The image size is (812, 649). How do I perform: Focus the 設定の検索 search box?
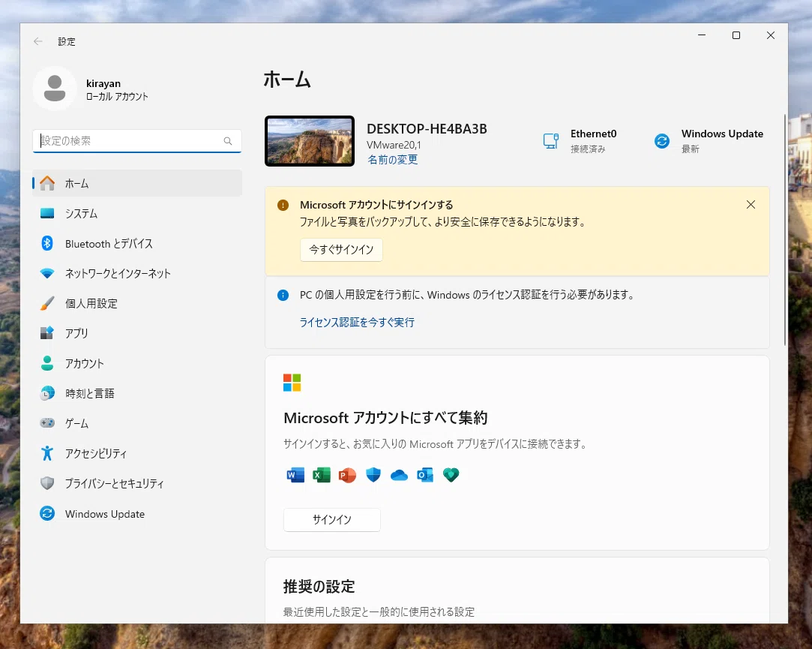coord(137,141)
